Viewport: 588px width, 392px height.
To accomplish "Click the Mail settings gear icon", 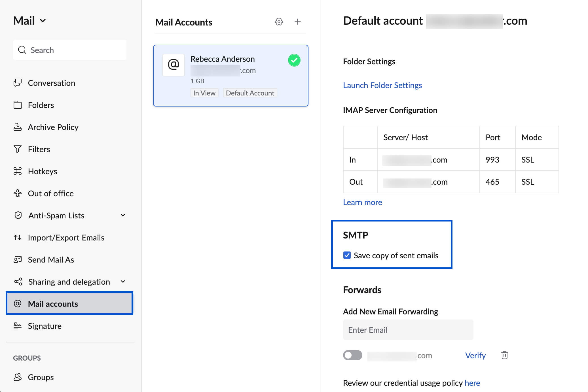I will point(278,22).
